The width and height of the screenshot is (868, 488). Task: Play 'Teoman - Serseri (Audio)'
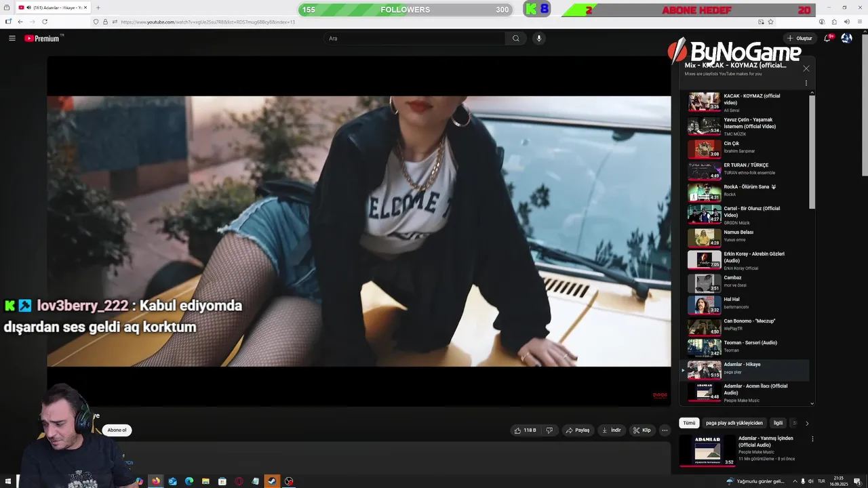(x=745, y=348)
